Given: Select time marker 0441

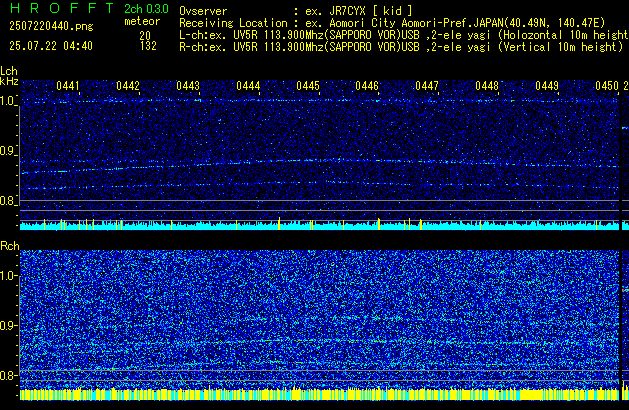Looking at the screenshot, I should tap(68, 86).
